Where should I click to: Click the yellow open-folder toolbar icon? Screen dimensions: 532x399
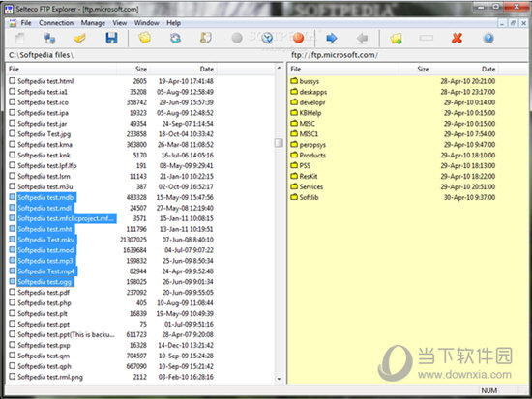pos(79,38)
